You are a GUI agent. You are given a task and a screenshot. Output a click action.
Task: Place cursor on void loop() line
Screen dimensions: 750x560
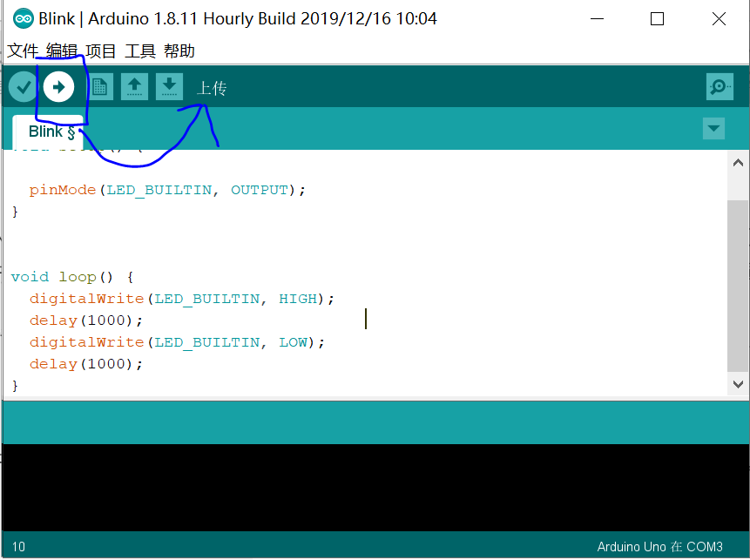(72, 277)
